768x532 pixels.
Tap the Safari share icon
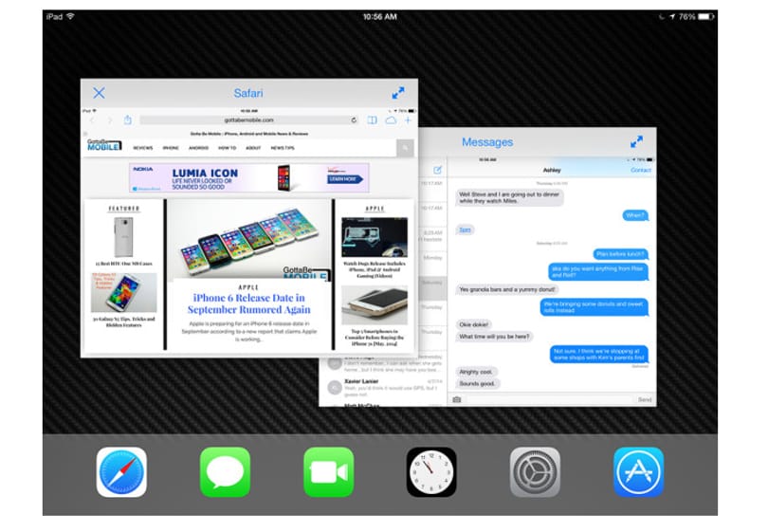(x=128, y=119)
